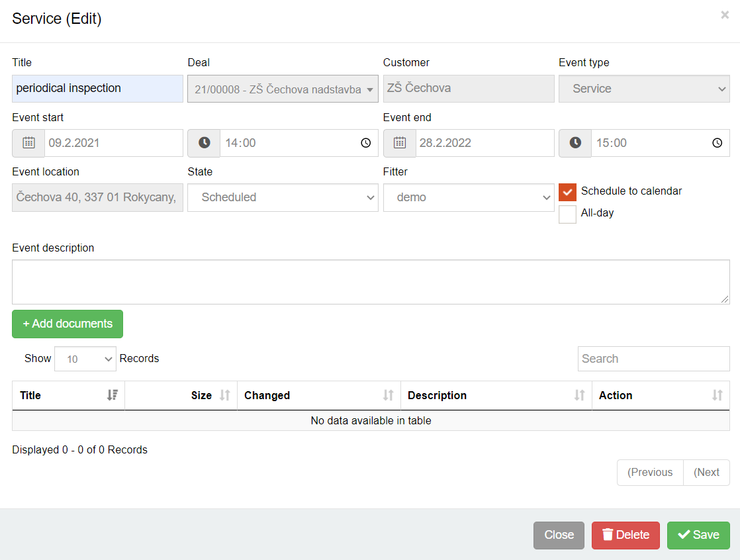Sort the documents table by Size
The image size is (740, 560).
pos(181,395)
